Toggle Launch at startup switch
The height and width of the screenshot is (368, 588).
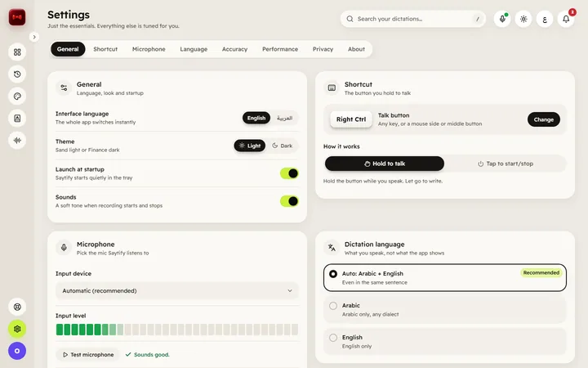coord(289,173)
